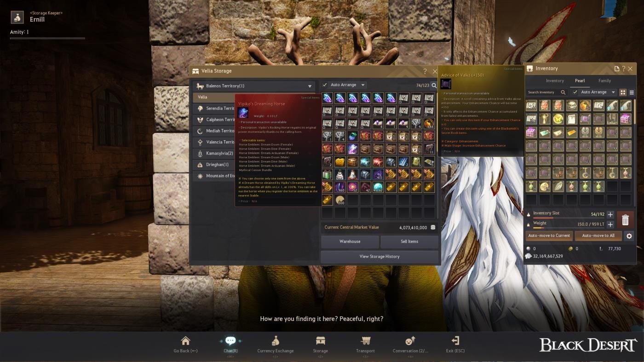This screenshot has height=362, width=644.
Task: Switch inventory to grid view icon
Action: click(623, 92)
